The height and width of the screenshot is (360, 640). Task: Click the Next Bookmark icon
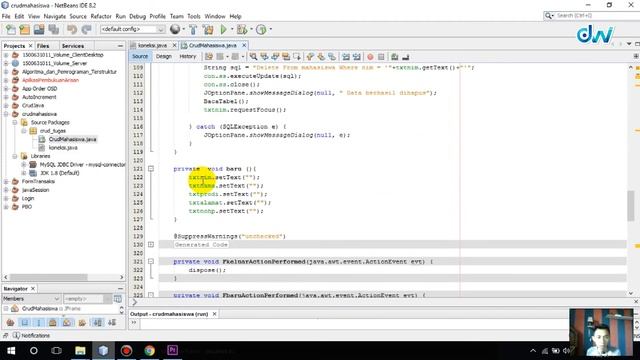click(x=321, y=57)
